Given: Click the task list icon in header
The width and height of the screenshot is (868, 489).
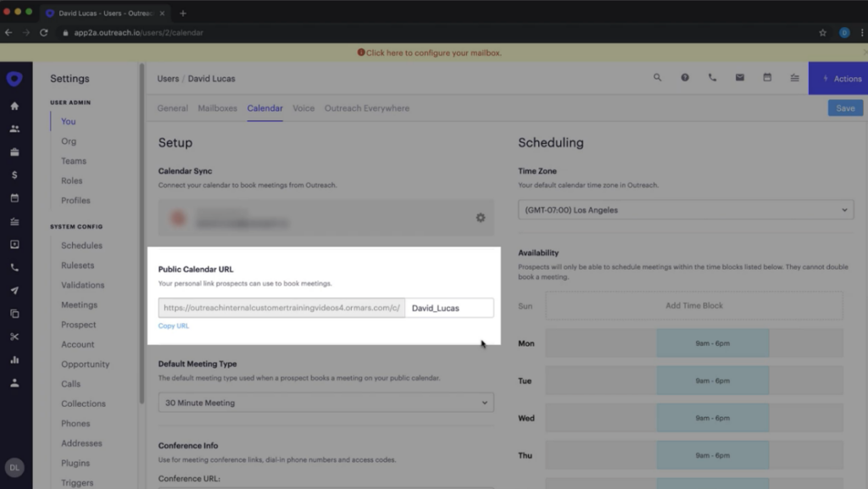Looking at the screenshot, I should click(x=794, y=78).
